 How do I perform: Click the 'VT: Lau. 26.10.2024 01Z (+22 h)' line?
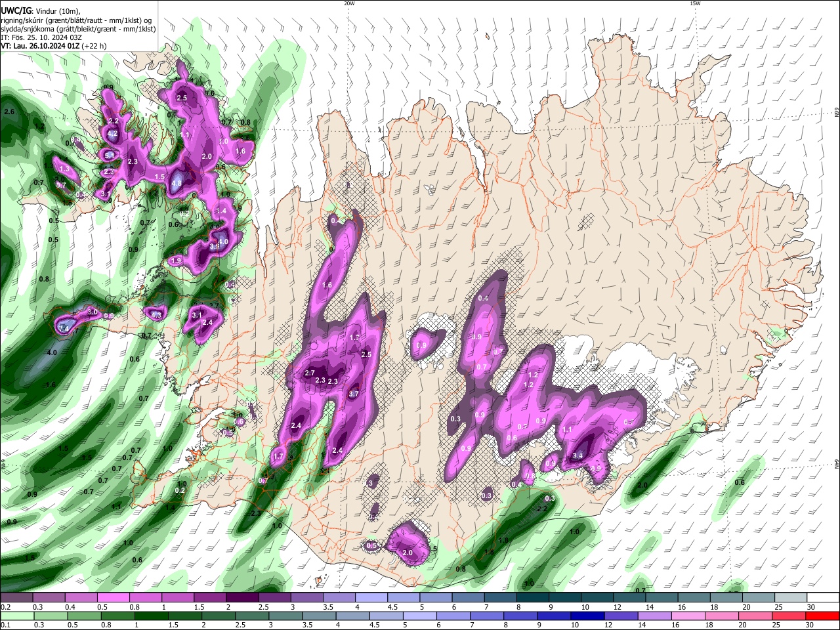53,46
